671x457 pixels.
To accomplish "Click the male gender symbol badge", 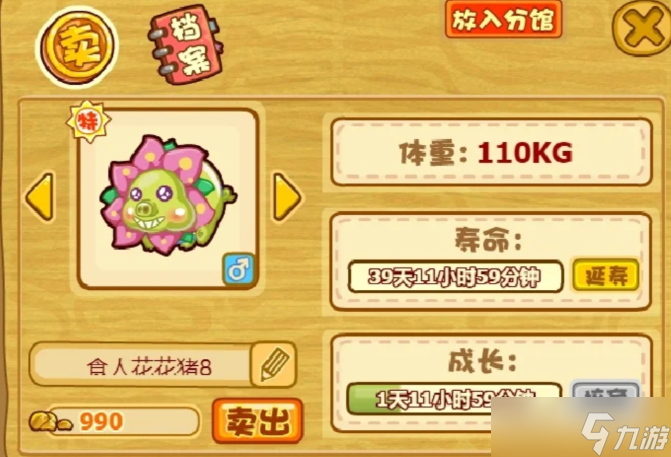I will pos(239,269).
